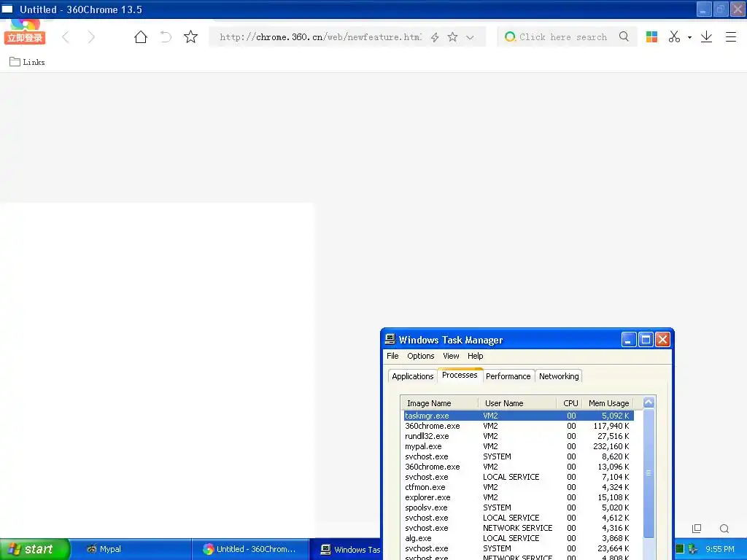Open Task Manager Help menu
Viewport: 747px width, 560px height.
coord(475,356)
